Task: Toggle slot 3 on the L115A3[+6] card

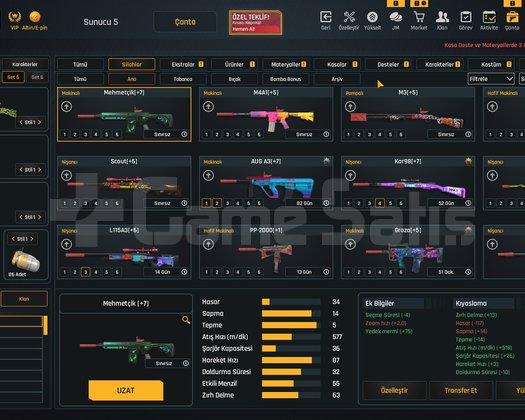Action: [85, 272]
